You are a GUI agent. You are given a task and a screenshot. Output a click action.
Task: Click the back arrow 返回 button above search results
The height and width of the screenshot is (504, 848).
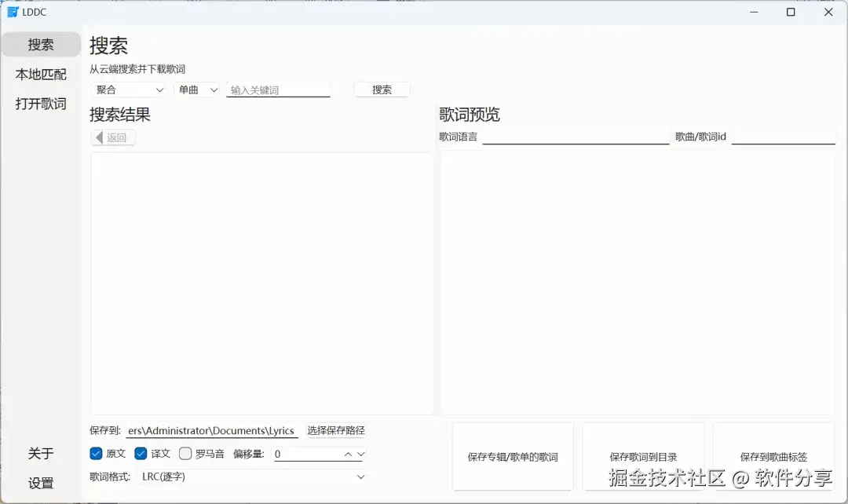112,137
